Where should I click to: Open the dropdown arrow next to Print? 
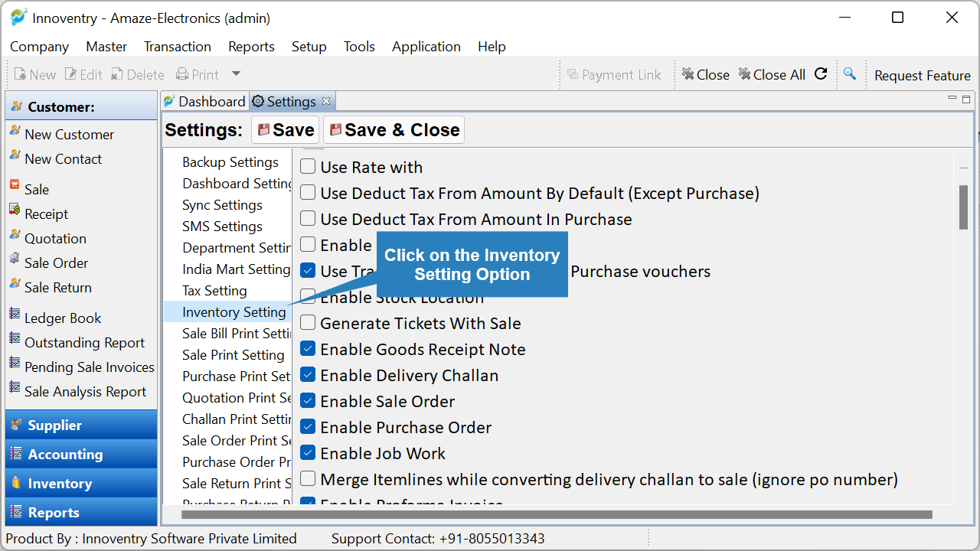tap(236, 74)
